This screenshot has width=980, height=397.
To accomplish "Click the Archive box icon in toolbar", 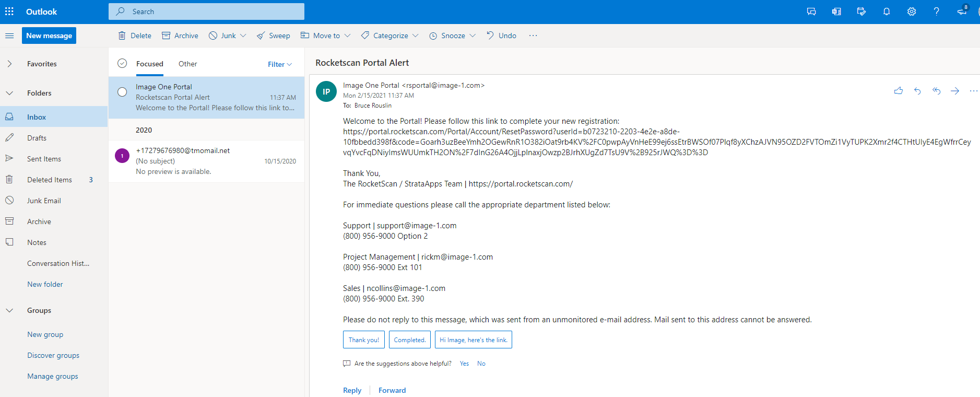I will click(x=166, y=36).
